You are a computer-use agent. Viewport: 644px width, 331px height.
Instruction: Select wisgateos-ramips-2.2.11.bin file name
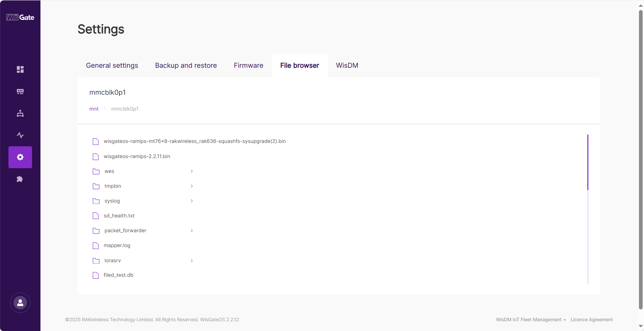137,156
